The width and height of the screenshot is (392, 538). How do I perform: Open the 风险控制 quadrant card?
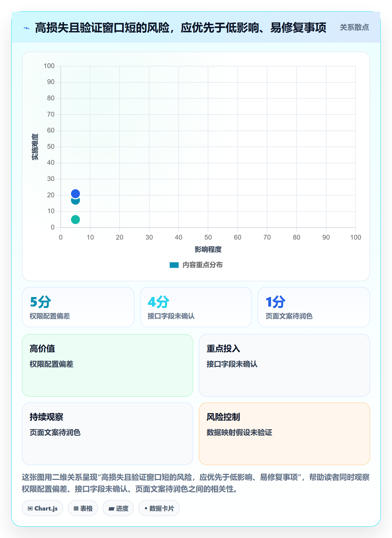284,434
